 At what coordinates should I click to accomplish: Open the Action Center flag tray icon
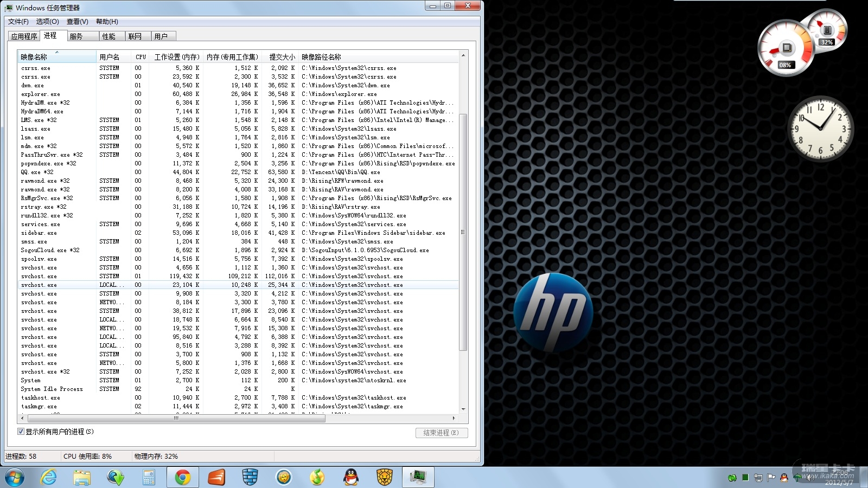point(771,478)
